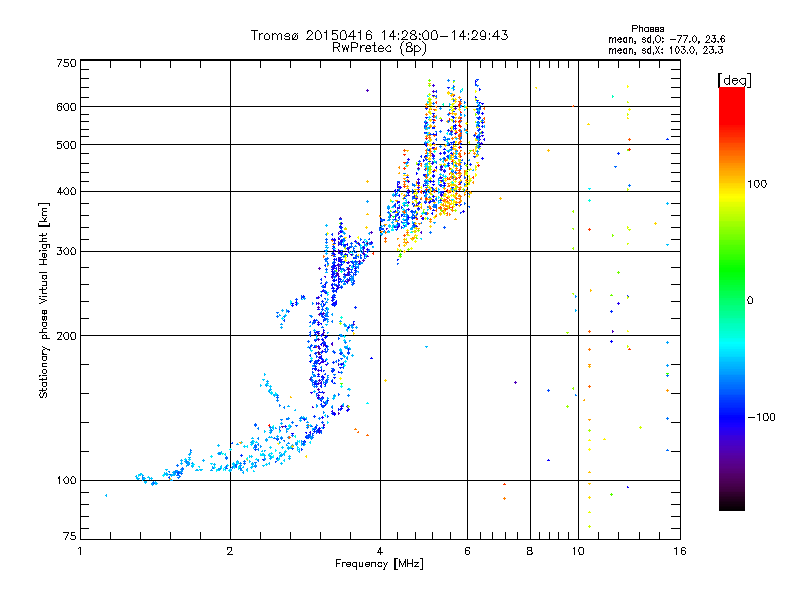This screenshot has width=800, height=600.
Task: Click the 200 tick on the height axis
Action: tap(66, 336)
